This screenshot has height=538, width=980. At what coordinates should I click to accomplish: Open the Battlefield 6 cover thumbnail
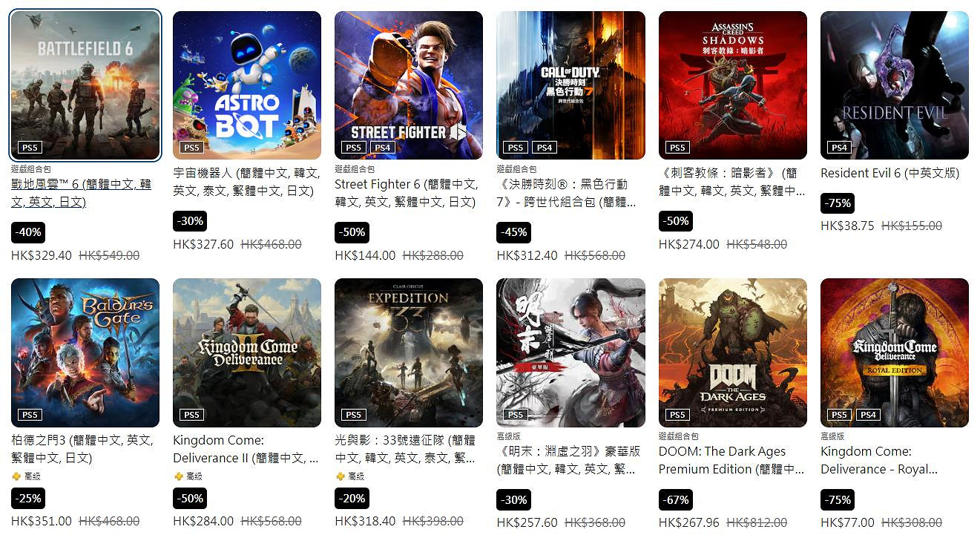(85, 85)
